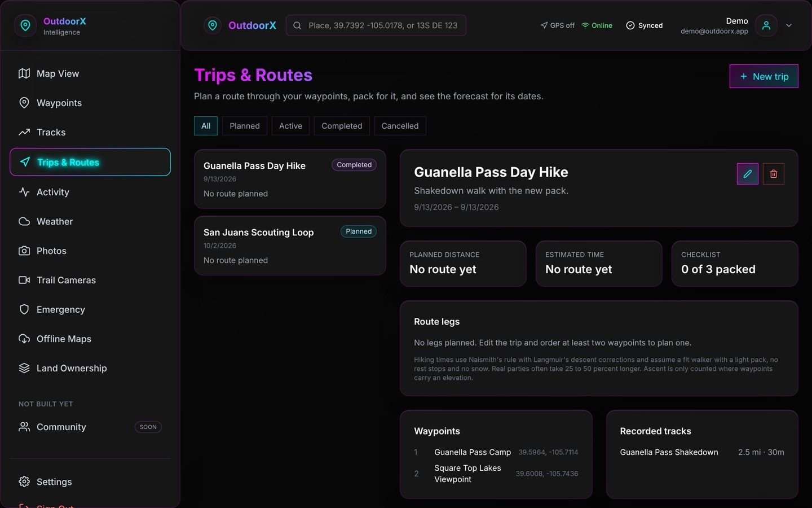
Task: Click the 0 of 3 packed checklist
Action: (735, 264)
